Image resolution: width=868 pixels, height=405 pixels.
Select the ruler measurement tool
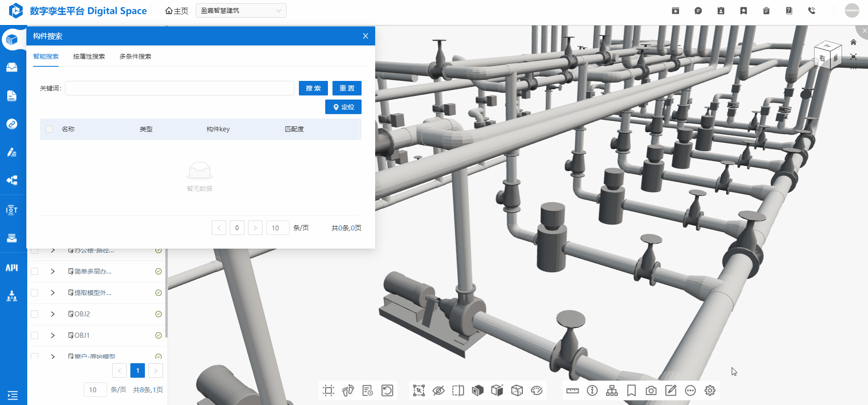coord(572,390)
